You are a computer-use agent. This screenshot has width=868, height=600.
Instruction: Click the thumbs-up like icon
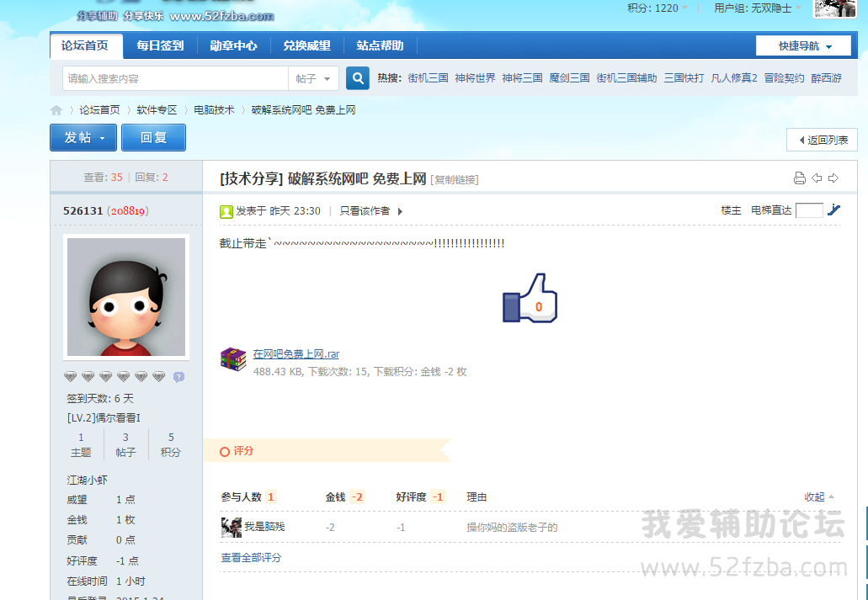[x=530, y=298]
